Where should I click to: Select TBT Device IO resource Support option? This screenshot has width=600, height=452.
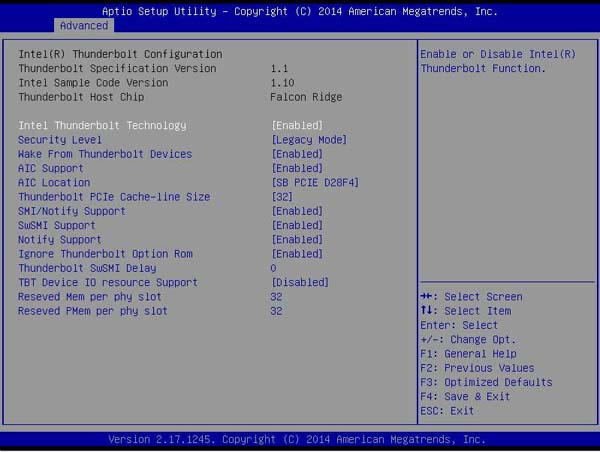[x=108, y=282]
